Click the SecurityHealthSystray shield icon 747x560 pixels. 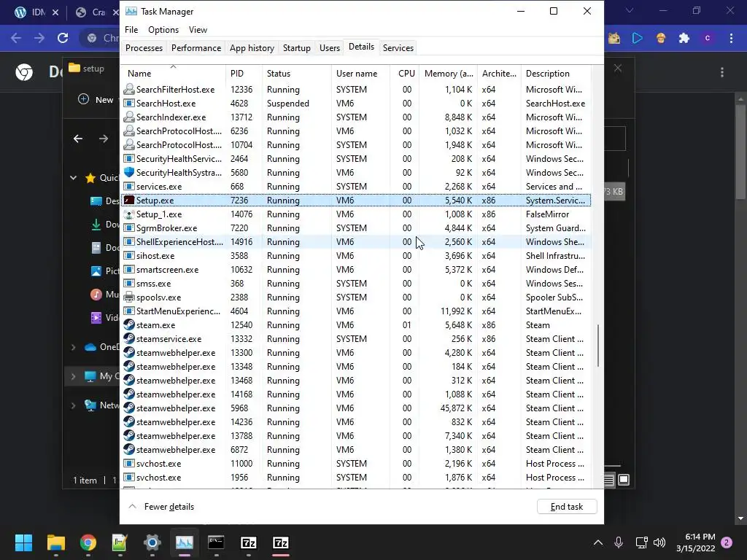tap(128, 172)
